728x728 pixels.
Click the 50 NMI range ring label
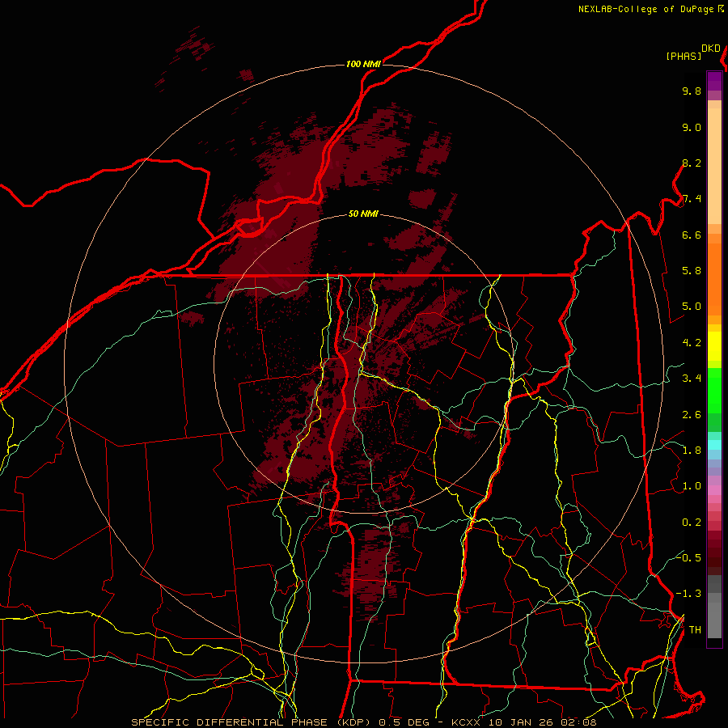coord(363,214)
